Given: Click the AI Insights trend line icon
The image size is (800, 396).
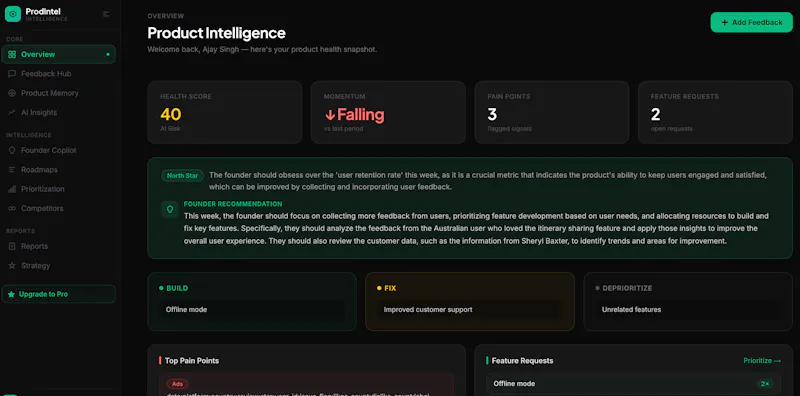Looking at the screenshot, I should point(12,113).
